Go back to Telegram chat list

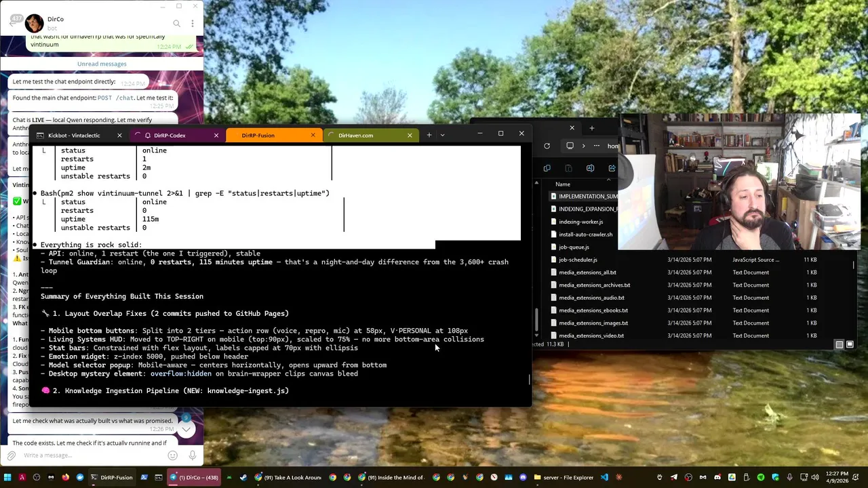[13, 23]
